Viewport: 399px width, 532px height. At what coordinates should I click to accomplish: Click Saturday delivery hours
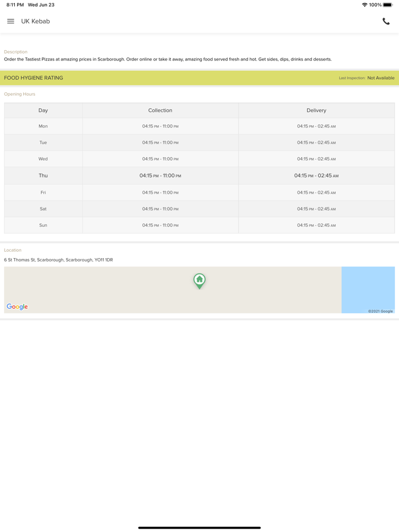[x=316, y=208]
